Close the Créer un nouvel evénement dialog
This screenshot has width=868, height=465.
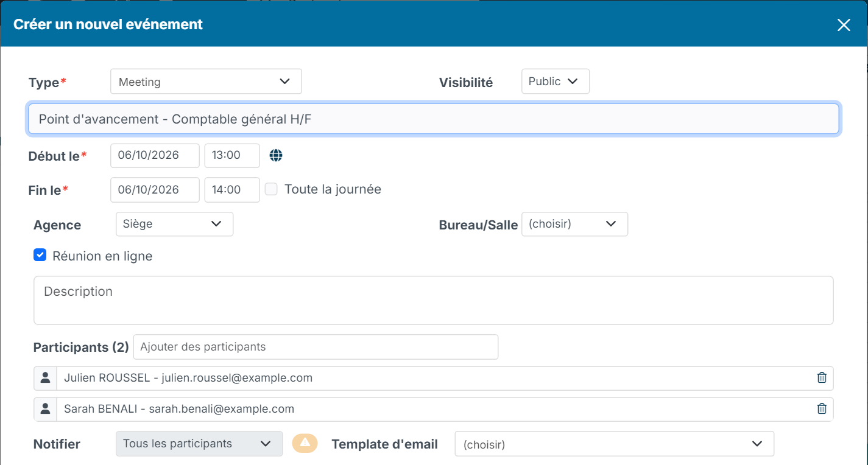pyautogui.click(x=844, y=25)
